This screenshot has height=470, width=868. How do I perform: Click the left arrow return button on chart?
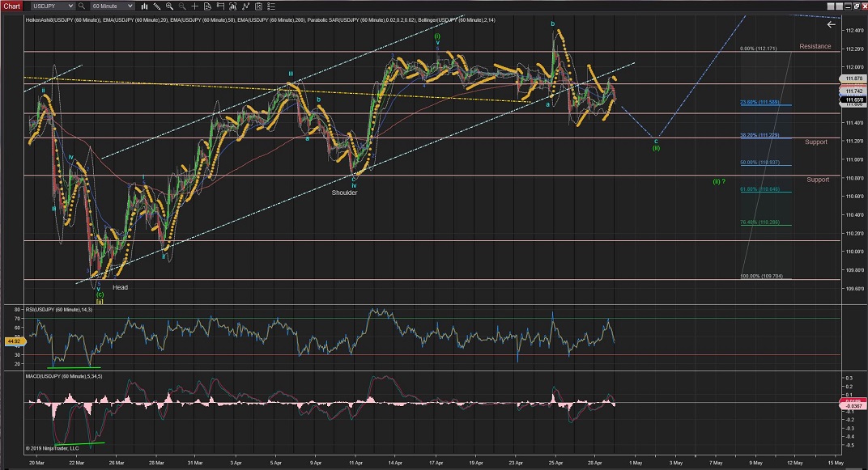point(831,25)
